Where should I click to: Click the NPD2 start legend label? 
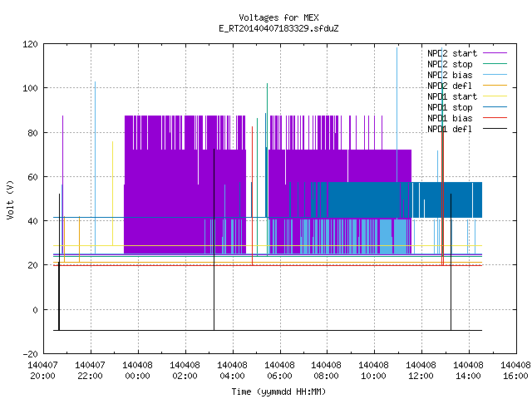pyautogui.click(x=452, y=53)
